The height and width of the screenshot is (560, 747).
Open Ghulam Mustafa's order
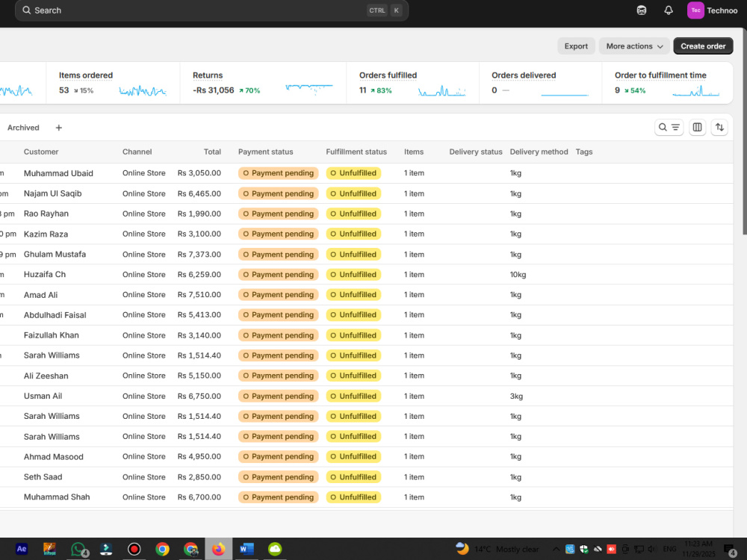[366, 255]
